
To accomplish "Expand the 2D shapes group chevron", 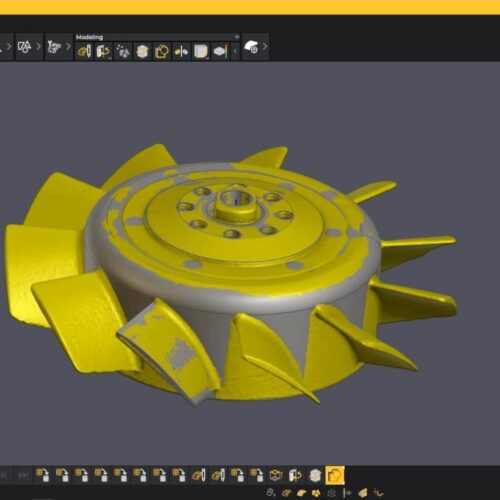I will [x=39, y=47].
